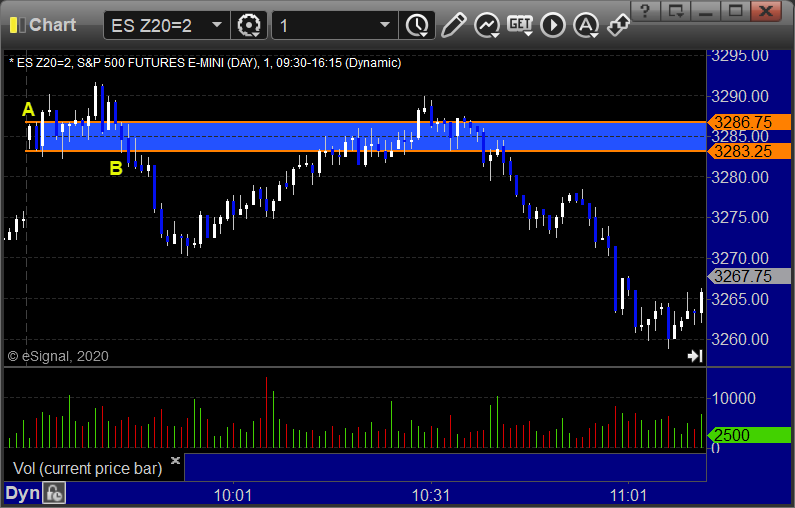Open the studies chart-line icon
The image size is (795, 508).
[487, 25]
